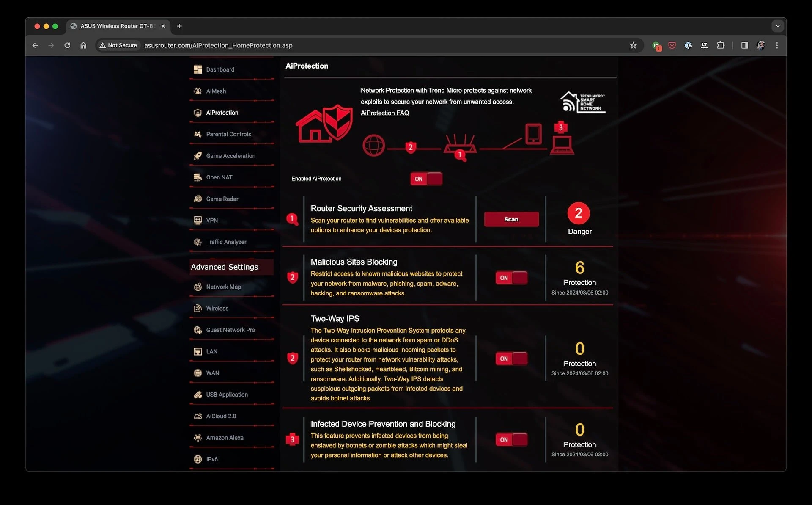
Task: Click the USB Application icon
Action: (198, 395)
